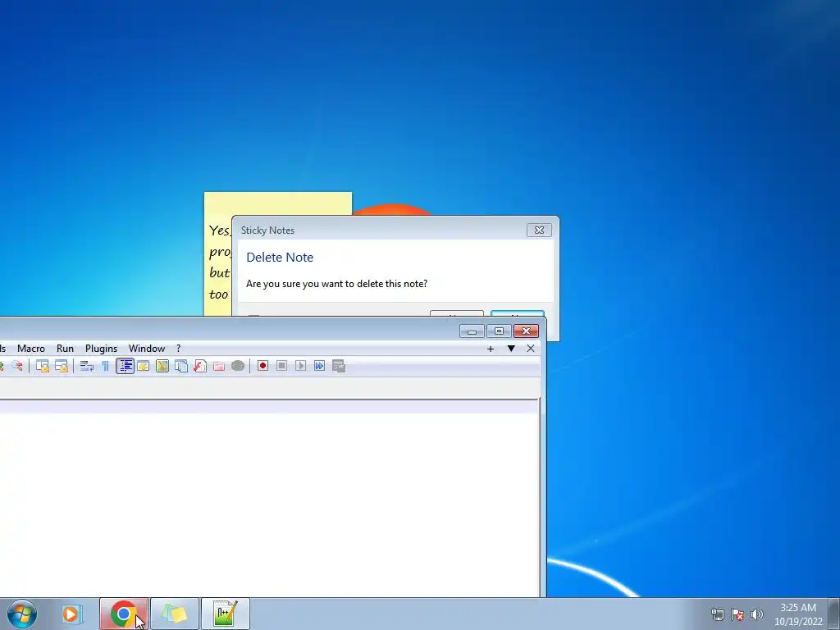840x630 pixels.
Task: Minimize the Notepad++ window
Action: coord(472,331)
